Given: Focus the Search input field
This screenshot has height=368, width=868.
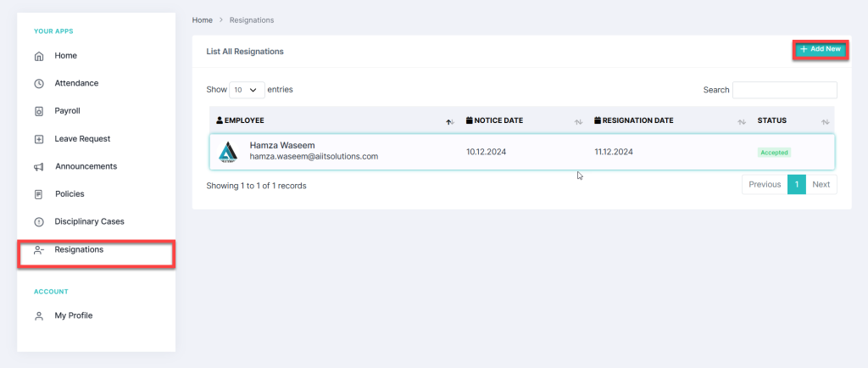Looking at the screenshot, I should pos(784,90).
